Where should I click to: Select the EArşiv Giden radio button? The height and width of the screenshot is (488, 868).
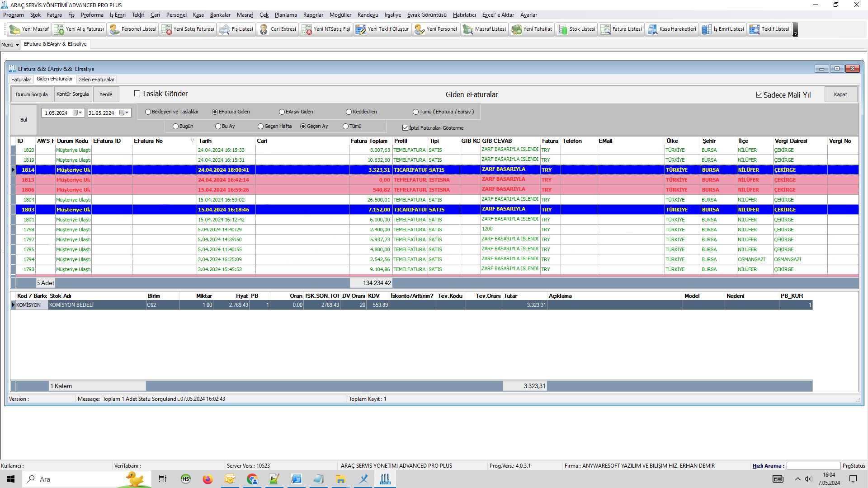282,112
